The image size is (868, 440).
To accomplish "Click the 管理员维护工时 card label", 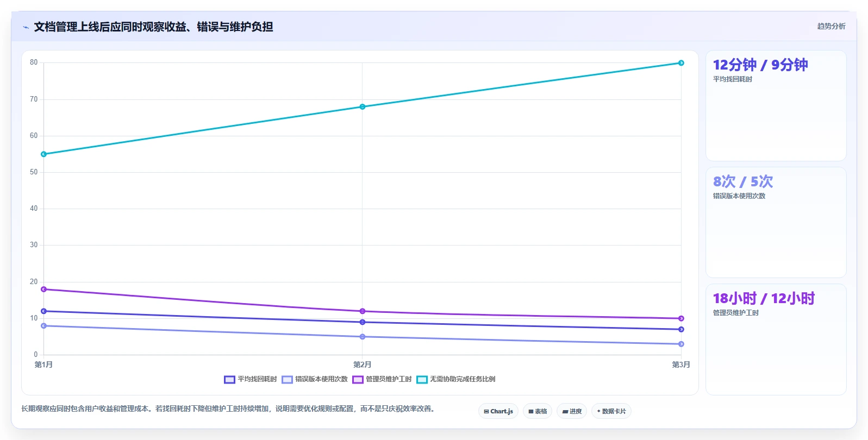I will [736, 313].
